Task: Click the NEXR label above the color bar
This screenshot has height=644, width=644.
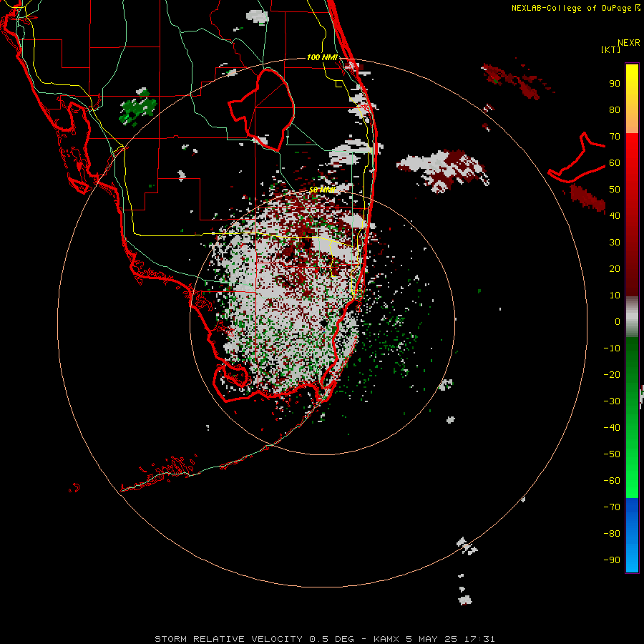Action: click(629, 43)
